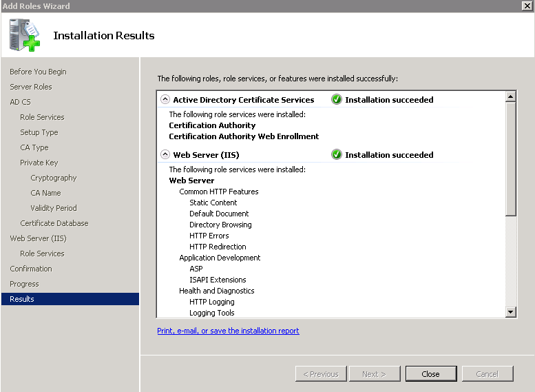Collapse the Web Server (IIS) results section

165,155
